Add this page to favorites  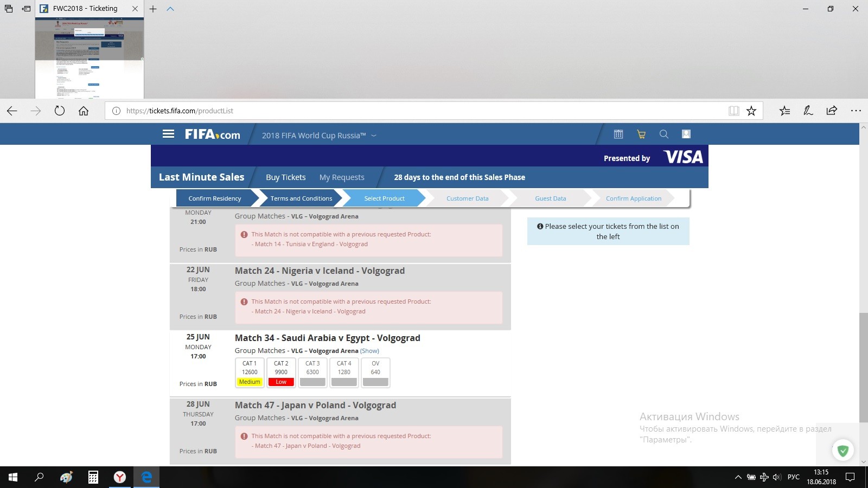pyautogui.click(x=751, y=111)
